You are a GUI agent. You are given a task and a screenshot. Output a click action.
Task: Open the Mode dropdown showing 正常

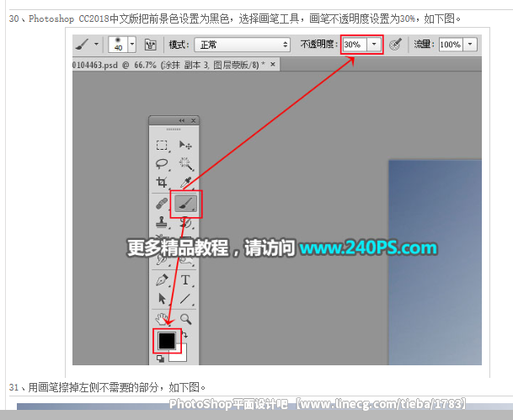tap(243, 45)
